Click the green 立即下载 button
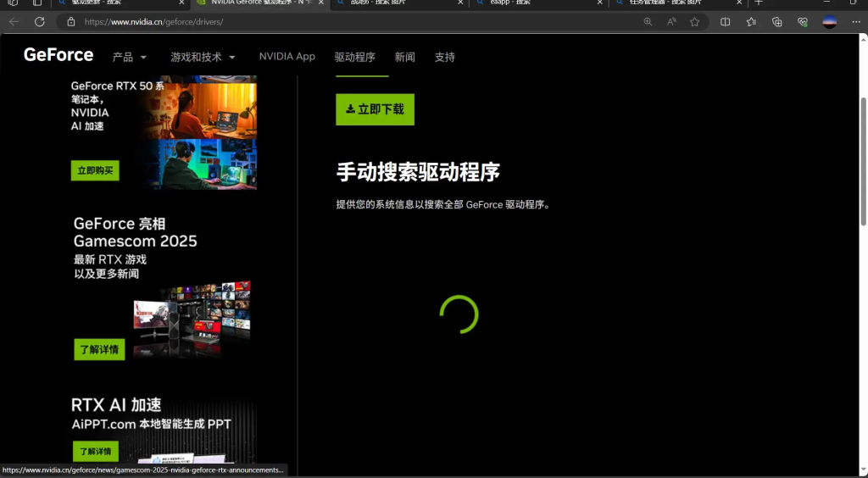 click(x=375, y=109)
